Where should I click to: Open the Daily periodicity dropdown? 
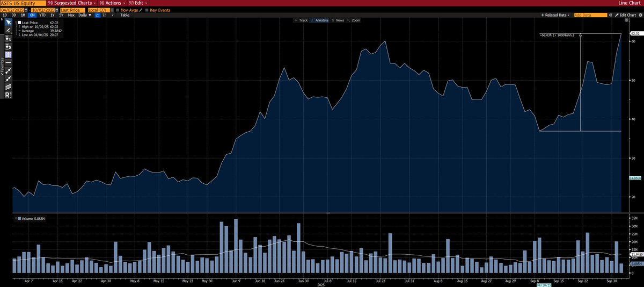85,15
